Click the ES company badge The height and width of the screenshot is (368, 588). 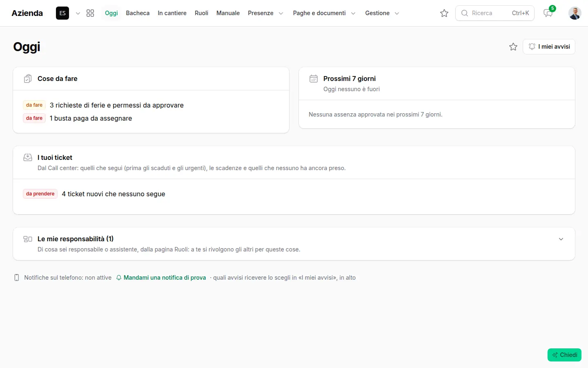pos(62,13)
